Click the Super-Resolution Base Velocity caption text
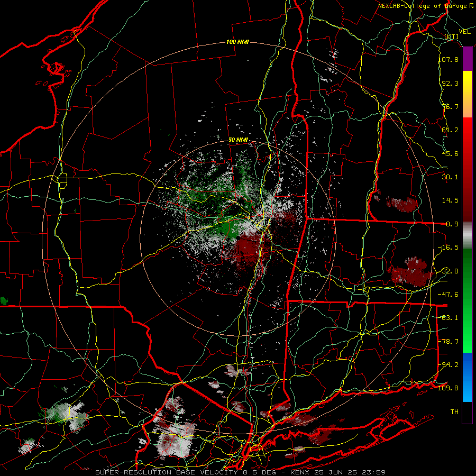The image size is (476, 476). (x=241, y=472)
